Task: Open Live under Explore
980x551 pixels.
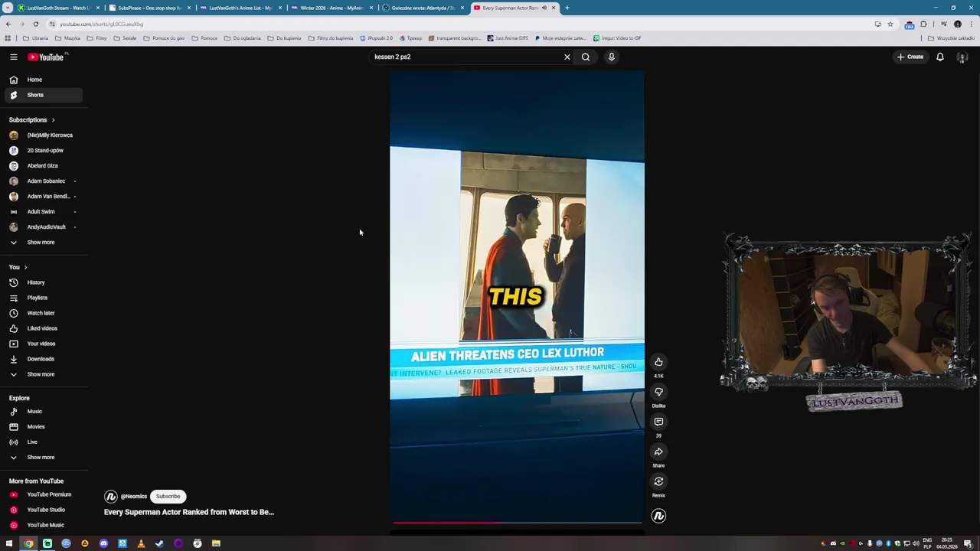Action: pyautogui.click(x=42, y=442)
